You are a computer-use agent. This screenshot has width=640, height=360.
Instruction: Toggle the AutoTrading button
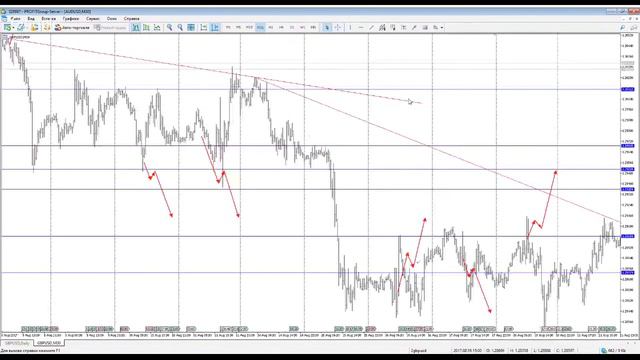[72, 27]
